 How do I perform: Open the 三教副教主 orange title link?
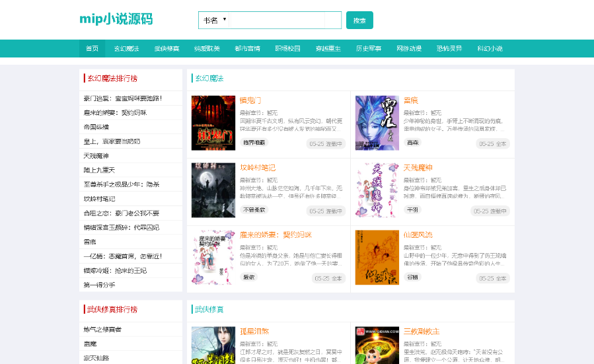422,332
